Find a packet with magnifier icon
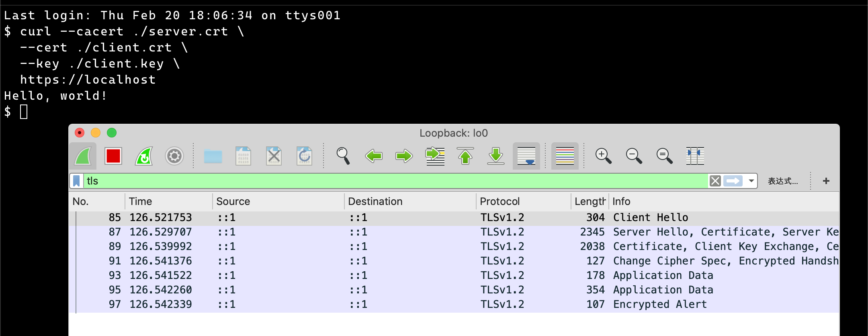The image size is (868, 336). (343, 156)
